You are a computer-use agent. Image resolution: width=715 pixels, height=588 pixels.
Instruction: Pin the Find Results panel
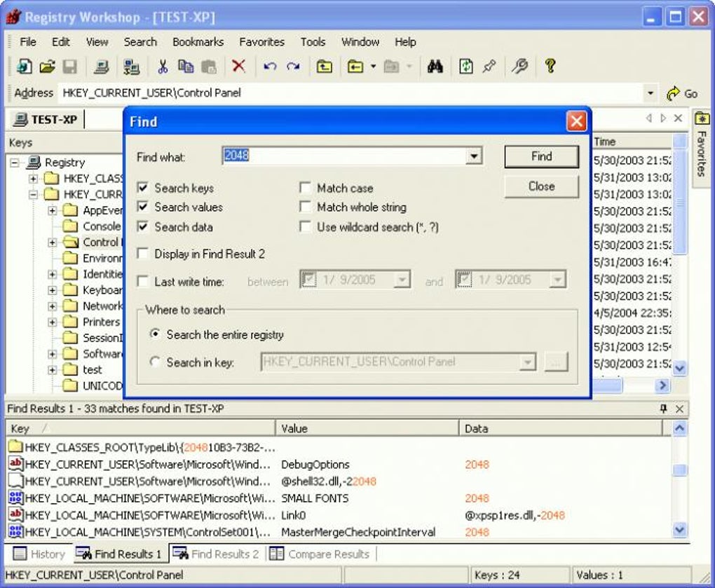(663, 409)
